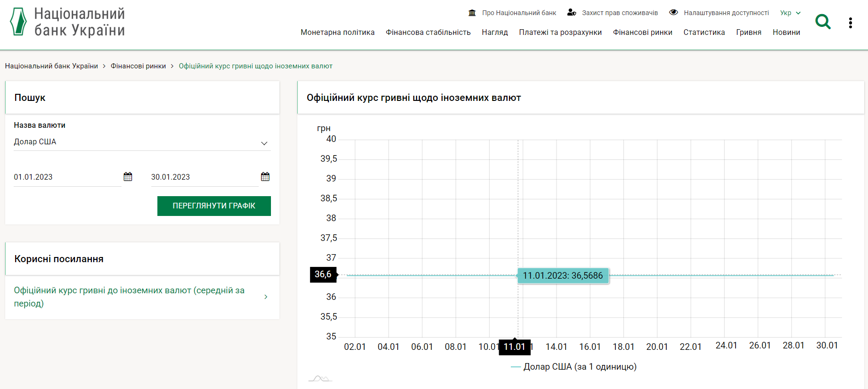Click 'ПЕРЕГЛЯНУТИ ГРАФІК' button

pyautogui.click(x=214, y=206)
